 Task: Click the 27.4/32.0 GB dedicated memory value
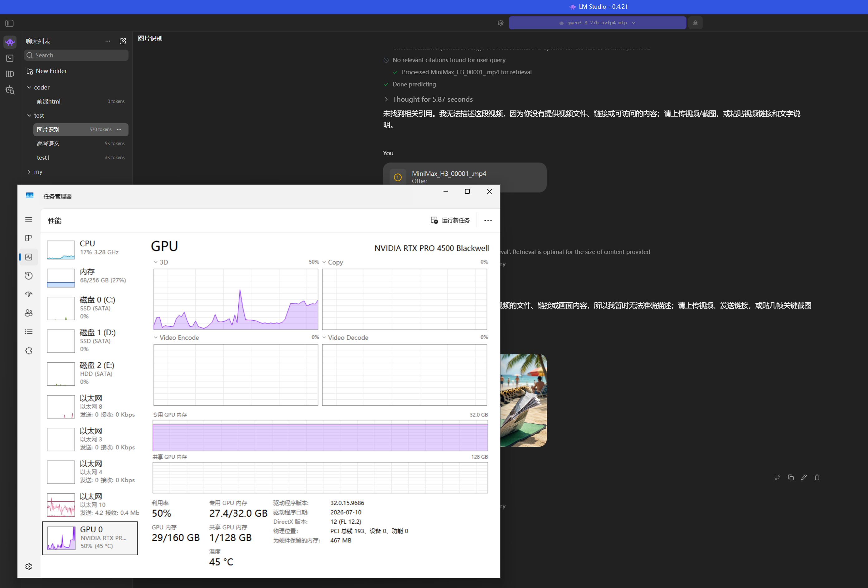[238, 513]
